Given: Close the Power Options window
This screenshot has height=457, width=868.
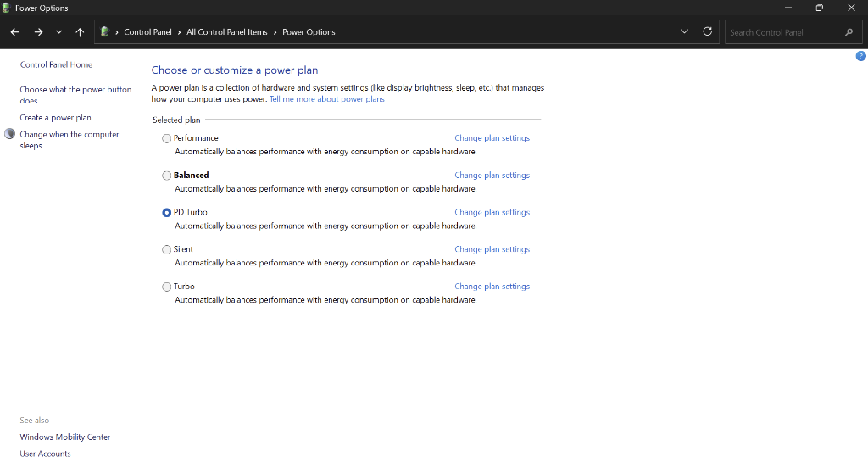Looking at the screenshot, I should [x=851, y=8].
